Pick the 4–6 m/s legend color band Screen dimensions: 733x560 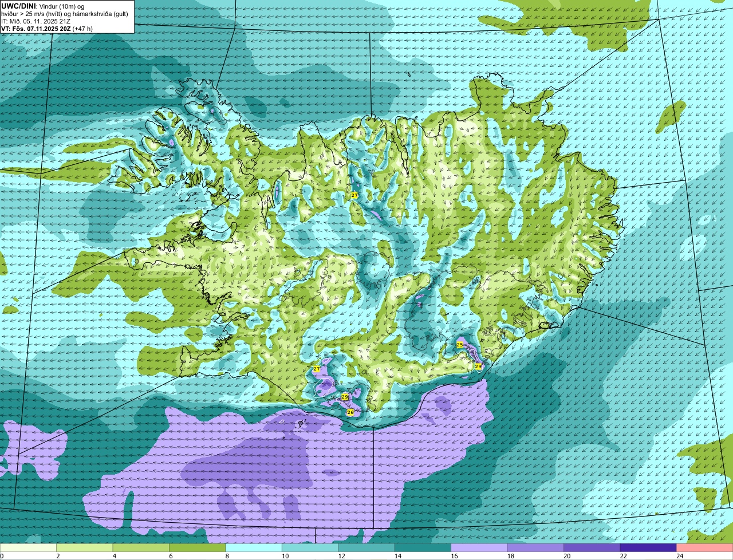click(x=141, y=548)
